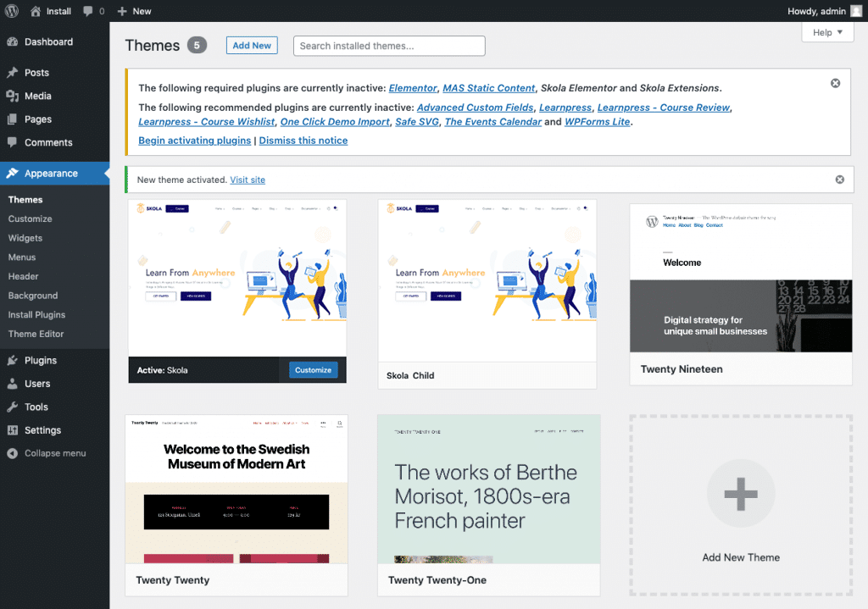
Task: Open the site home icon labeled Install
Action: pos(36,11)
